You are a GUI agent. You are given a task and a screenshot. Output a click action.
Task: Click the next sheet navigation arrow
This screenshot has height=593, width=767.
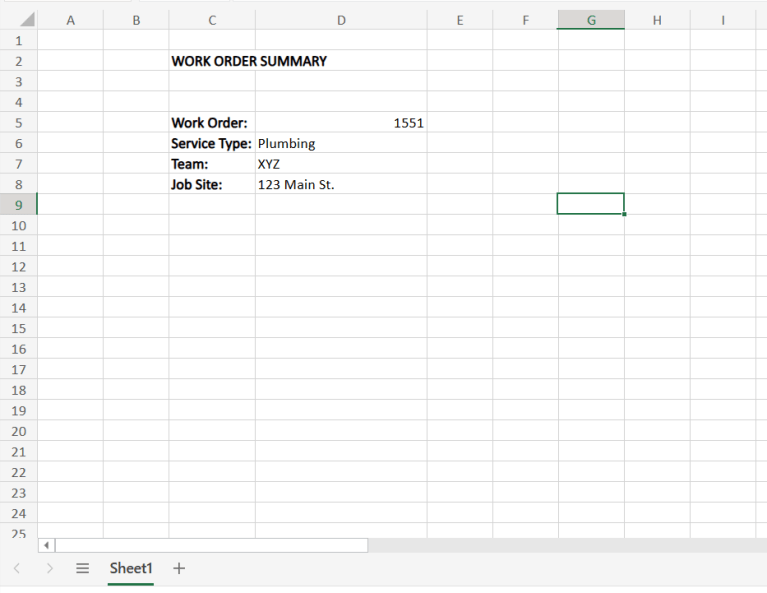click(x=50, y=568)
